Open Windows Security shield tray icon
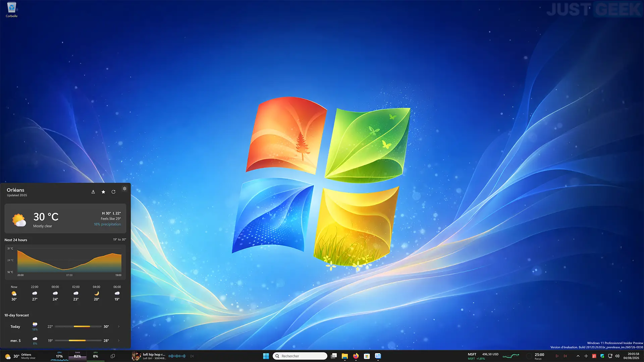Image resolution: width=644 pixels, height=362 pixels. pos(602,356)
